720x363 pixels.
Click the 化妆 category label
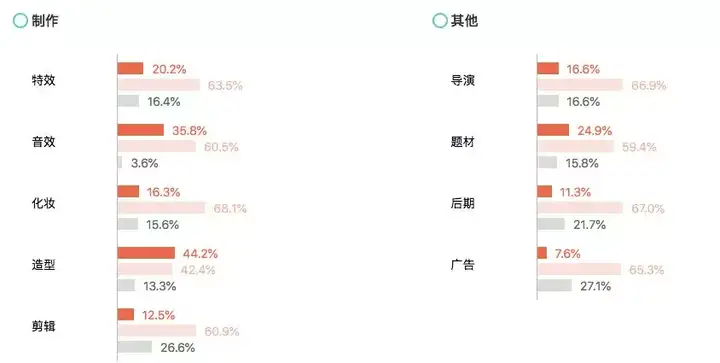pos(44,203)
